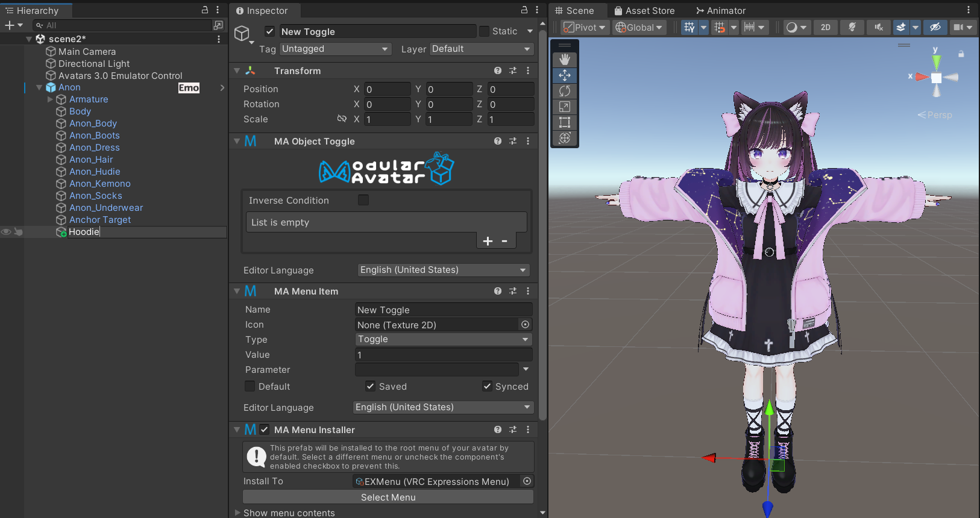Uncheck the Synced checkbox

tap(487, 386)
